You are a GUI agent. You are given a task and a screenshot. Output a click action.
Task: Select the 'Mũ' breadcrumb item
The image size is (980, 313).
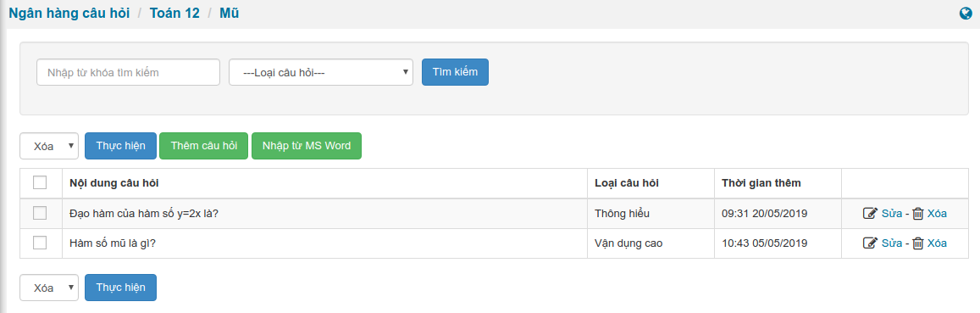click(x=229, y=13)
